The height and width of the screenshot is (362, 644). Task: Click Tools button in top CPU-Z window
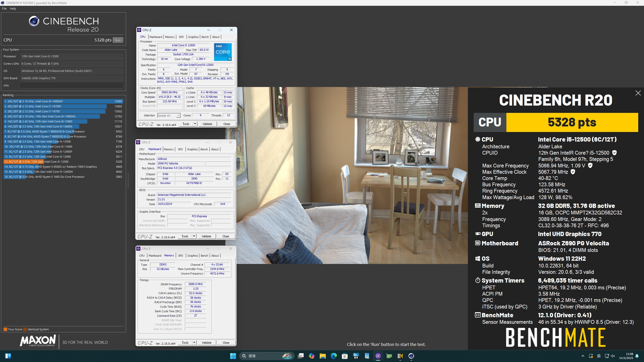(186, 124)
